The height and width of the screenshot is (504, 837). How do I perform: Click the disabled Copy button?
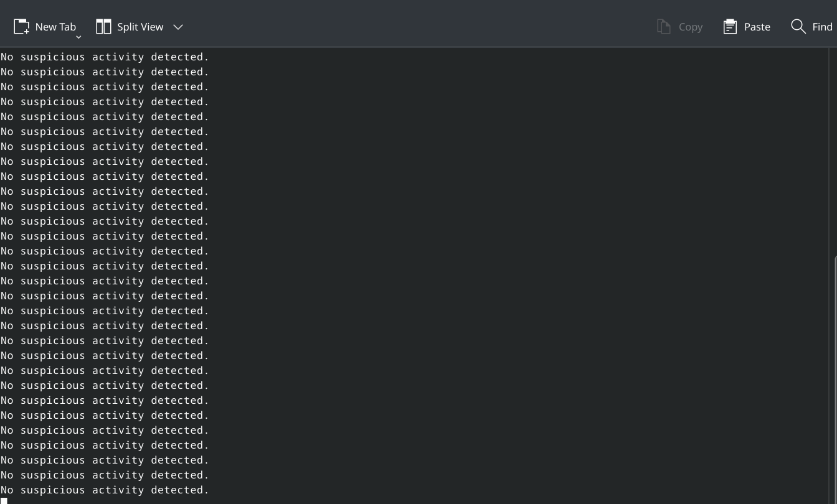(x=679, y=26)
